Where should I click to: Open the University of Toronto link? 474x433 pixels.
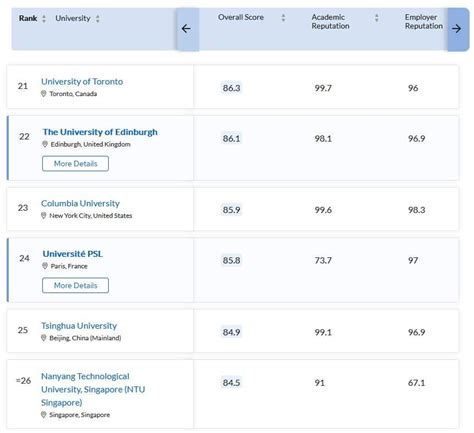click(82, 81)
